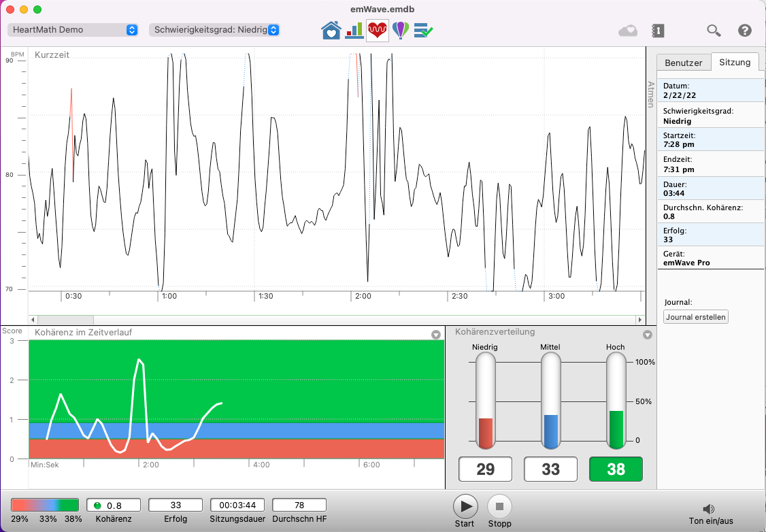Click the green high coherence box 38
766x532 pixels.
coord(616,469)
